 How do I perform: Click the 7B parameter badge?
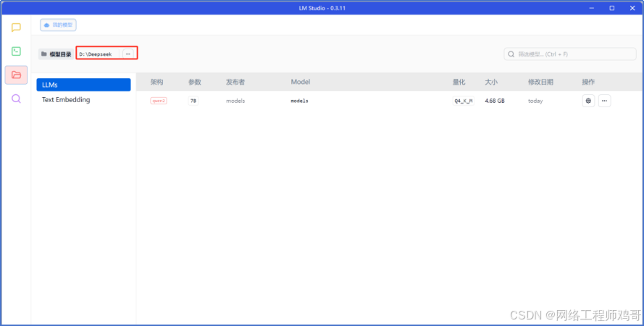point(193,101)
